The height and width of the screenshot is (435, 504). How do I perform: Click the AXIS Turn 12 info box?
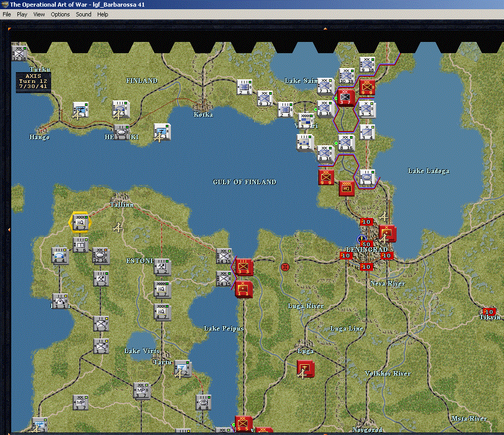coord(33,81)
